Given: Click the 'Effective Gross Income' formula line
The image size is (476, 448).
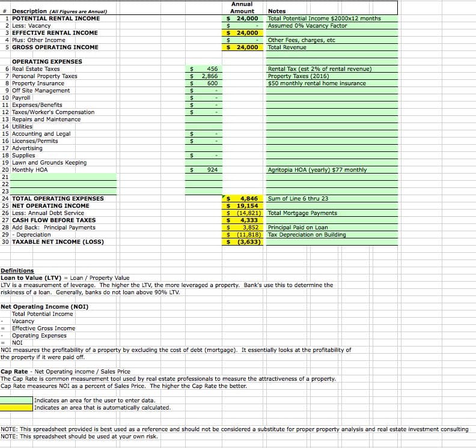Looking at the screenshot, I should [x=43, y=328].
